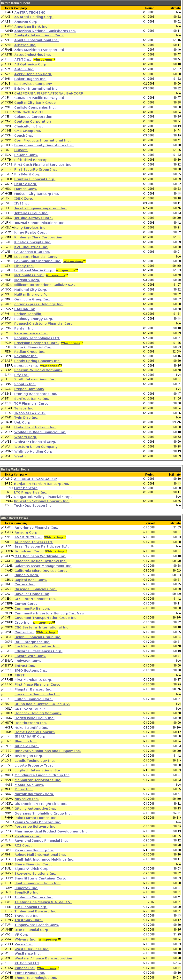Click the checkmark icon beside ticker ALNC
Screen dimensions: 183x980
tap(2, 479)
